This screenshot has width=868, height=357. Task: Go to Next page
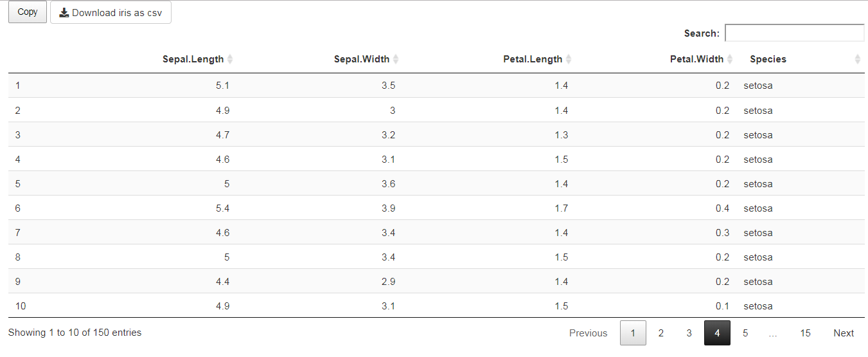(x=844, y=333)
